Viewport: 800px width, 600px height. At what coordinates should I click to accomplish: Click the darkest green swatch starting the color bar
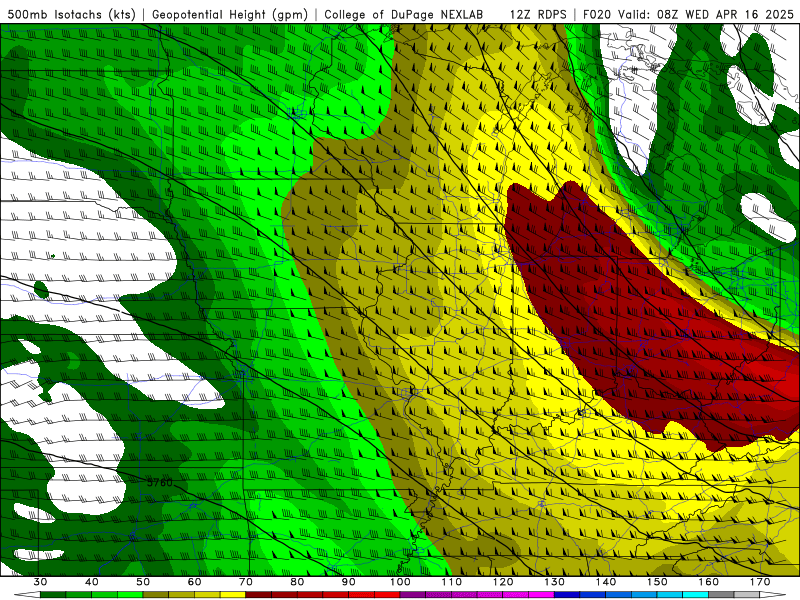[53, 595]
